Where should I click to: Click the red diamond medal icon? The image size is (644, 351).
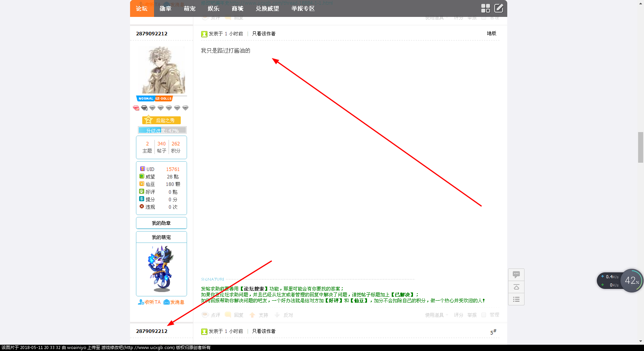[x=136, y=108]
